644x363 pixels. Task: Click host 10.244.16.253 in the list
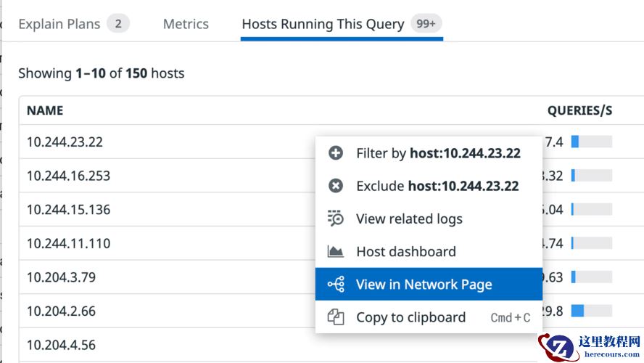[68, 176]
